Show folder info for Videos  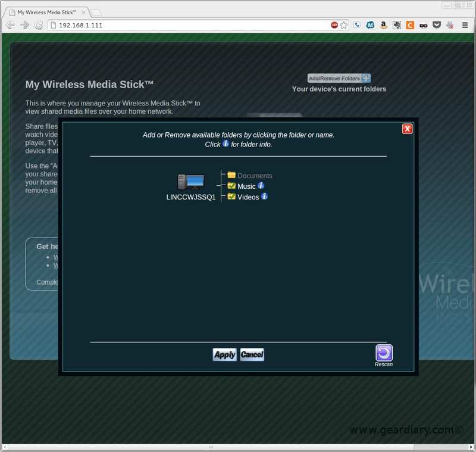point(264,197)
